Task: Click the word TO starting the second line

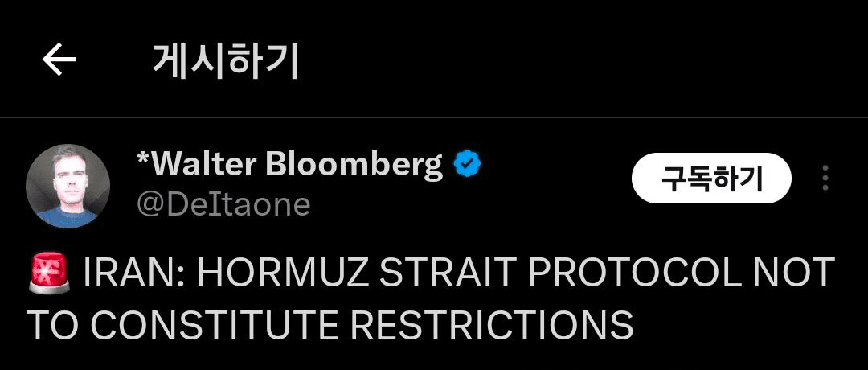Action: [x=53, y=324]
